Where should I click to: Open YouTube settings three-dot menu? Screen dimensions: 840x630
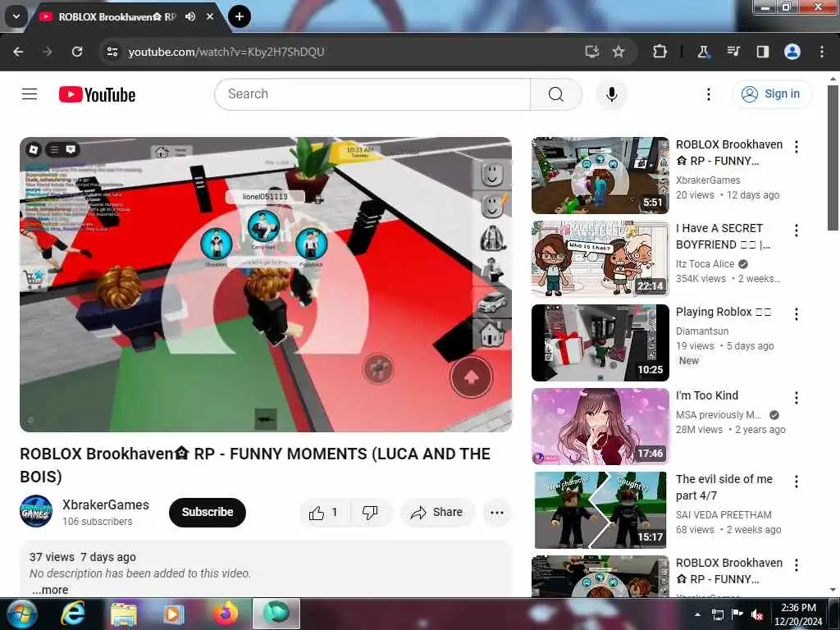coord(709,94)
